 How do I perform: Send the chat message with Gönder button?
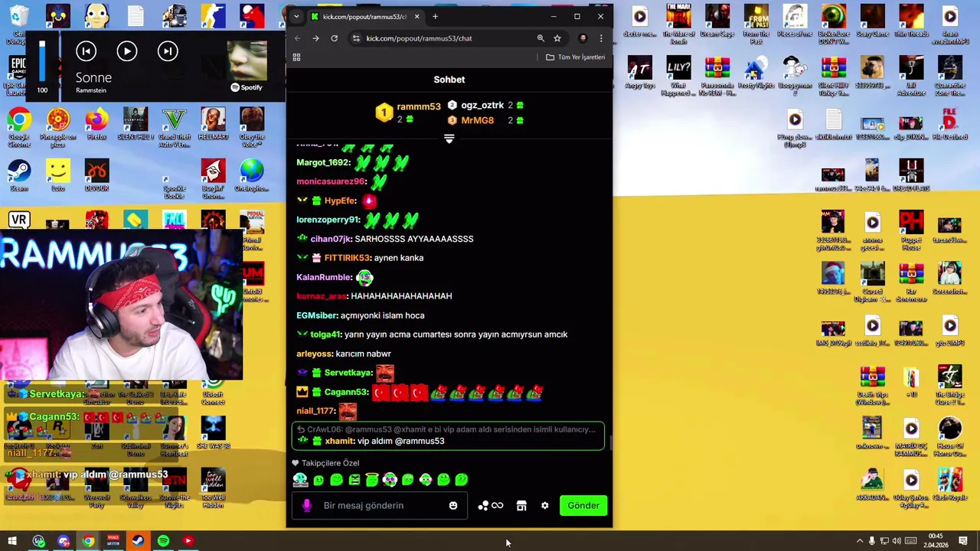pyautogui.click(x=583, y=505)
